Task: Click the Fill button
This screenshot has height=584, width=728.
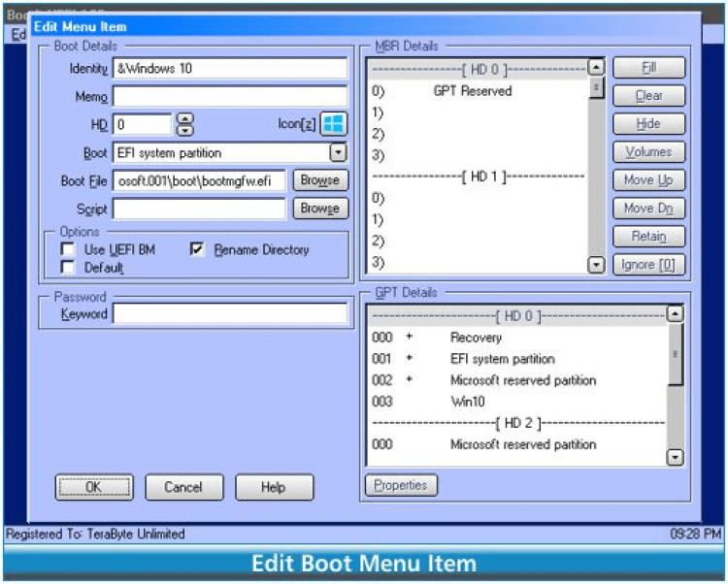Action: (648, 68)
